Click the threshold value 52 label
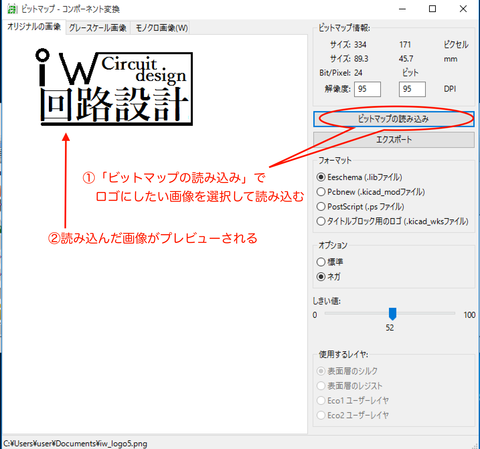Screen dimensions: 480x449 (390, 328)
